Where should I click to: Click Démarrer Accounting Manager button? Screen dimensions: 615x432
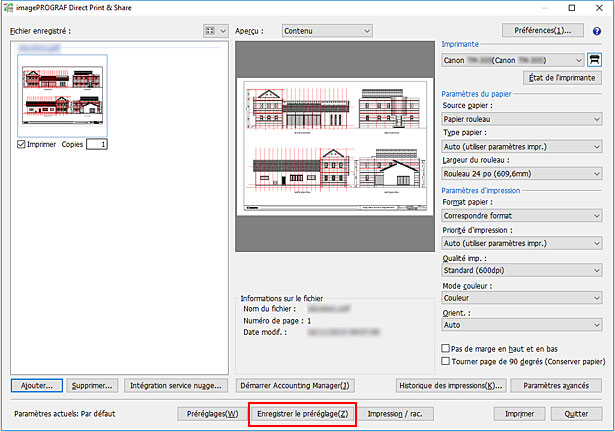click(294, 385)
